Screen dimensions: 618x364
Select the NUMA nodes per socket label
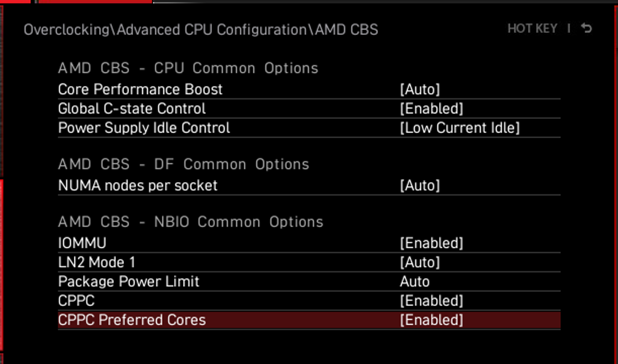pyautogui.click(x=137, y=186)
